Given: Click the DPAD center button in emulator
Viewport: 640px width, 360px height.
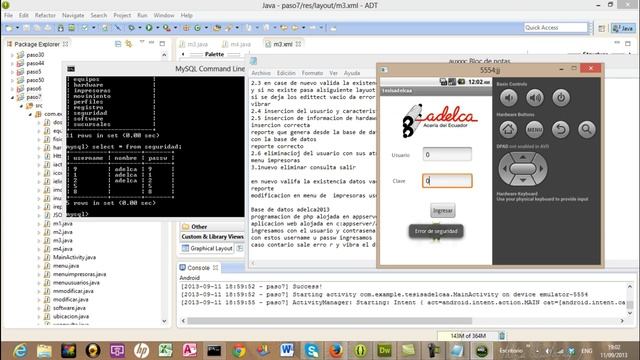Looking at the screenshot, I should point(523,169).
